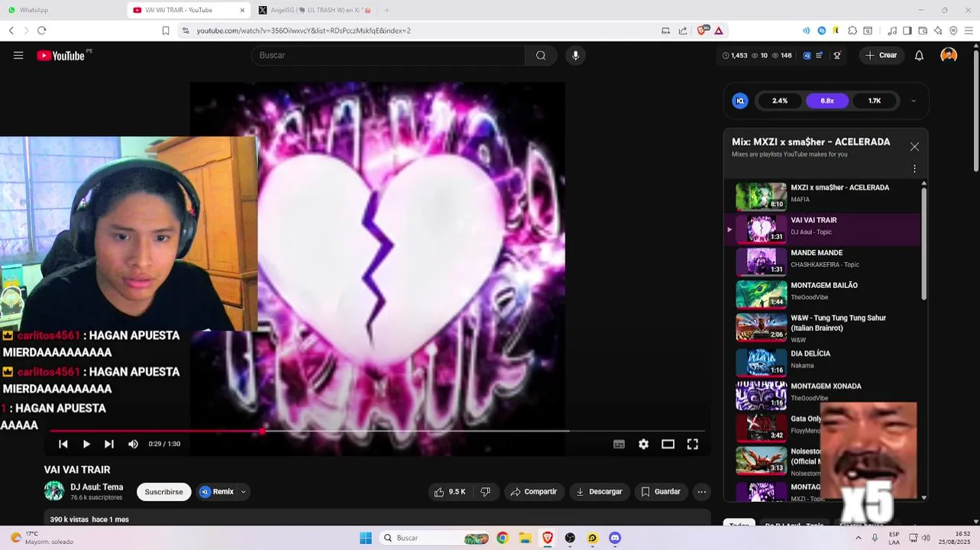Start voice search with the microphone icon
This screenshot has width=980, height=550.
tap(576, 55)
